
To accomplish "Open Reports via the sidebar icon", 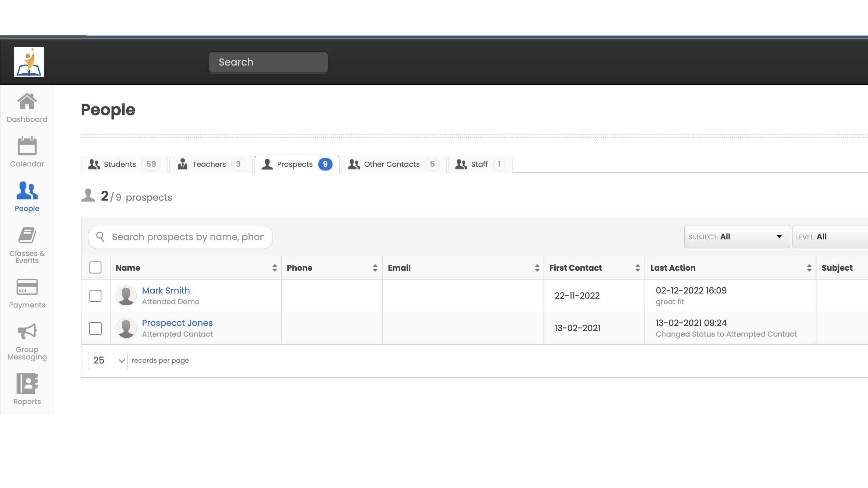I will (x=27, y=389).
